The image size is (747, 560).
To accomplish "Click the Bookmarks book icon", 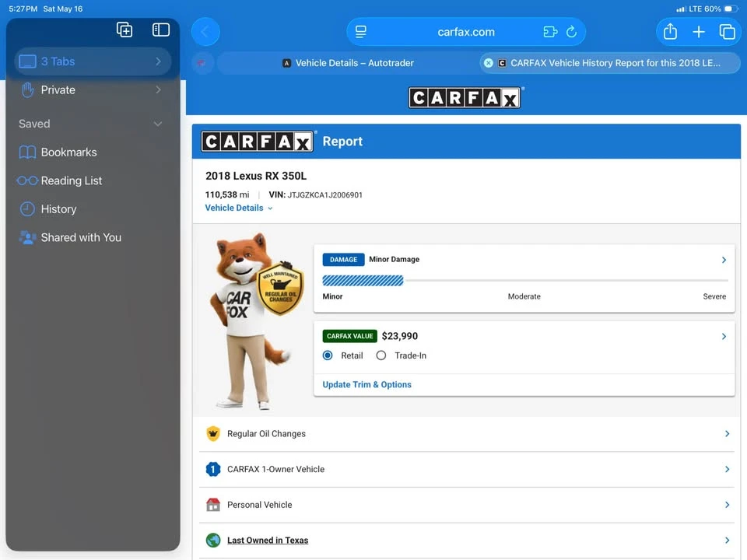I will click(x=27, y=152).
